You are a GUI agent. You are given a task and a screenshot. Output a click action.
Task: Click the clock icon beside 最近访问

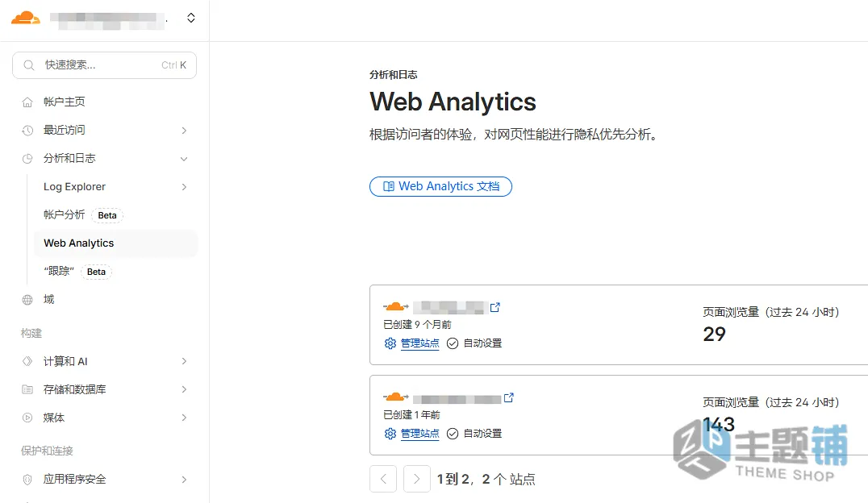click(27, 131)
